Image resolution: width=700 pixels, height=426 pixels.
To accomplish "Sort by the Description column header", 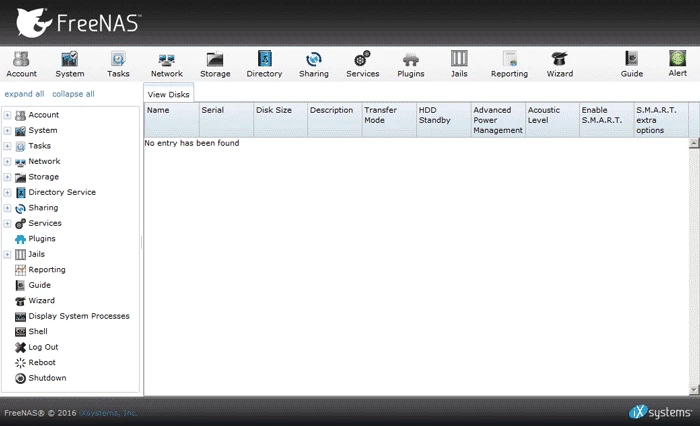I will point(335,120).
